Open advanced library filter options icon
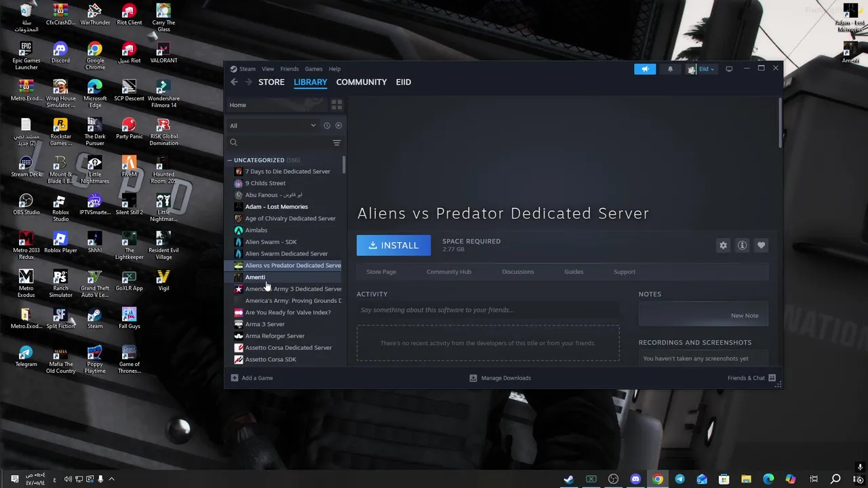 336,142
